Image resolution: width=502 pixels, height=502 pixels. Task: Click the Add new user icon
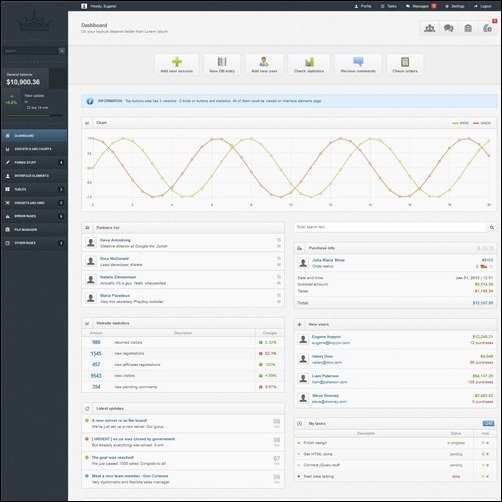(x=264, y=62)
